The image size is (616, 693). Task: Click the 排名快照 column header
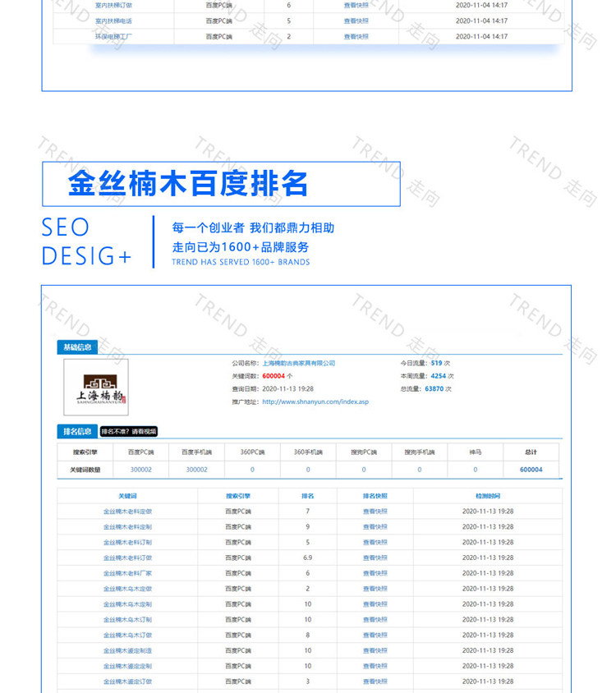pyautogui.click(x=375, y=496)
